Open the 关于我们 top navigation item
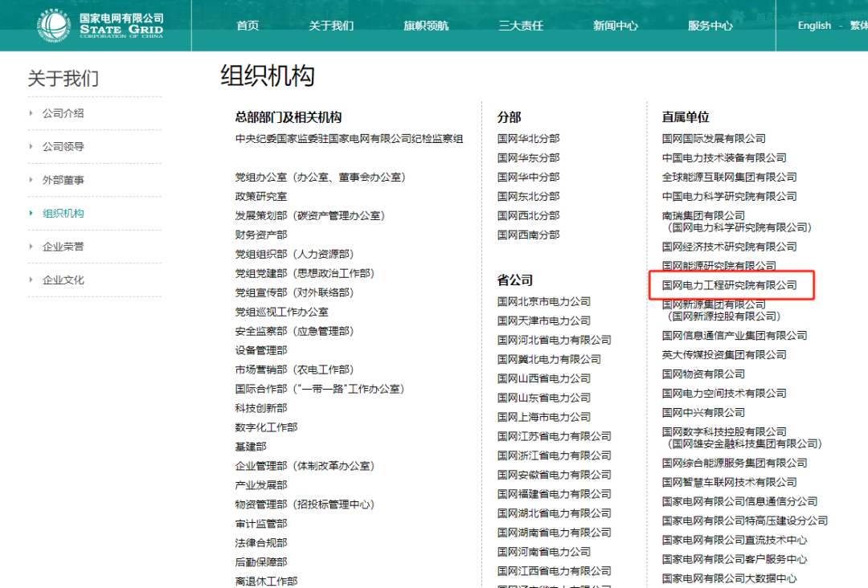 pyautogui.click(x=331, y=26)
